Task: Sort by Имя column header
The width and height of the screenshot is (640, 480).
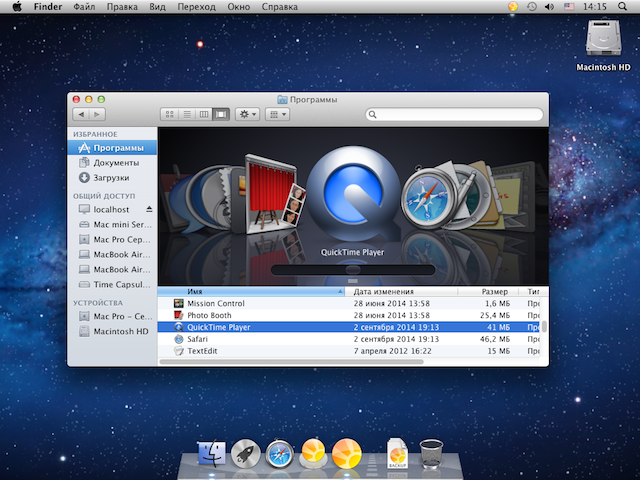Action: coord(251,291)
